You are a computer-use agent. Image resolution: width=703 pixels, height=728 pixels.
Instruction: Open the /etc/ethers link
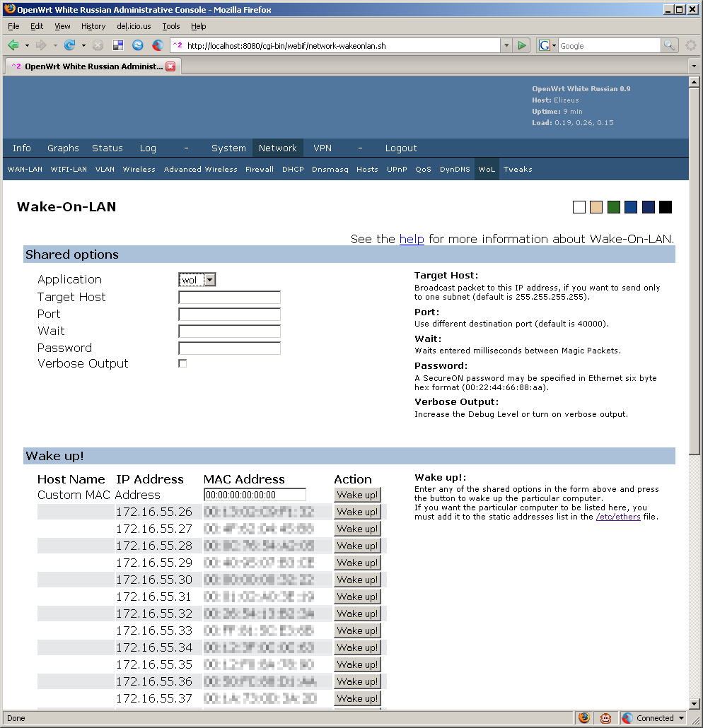[x=618, y=517]
